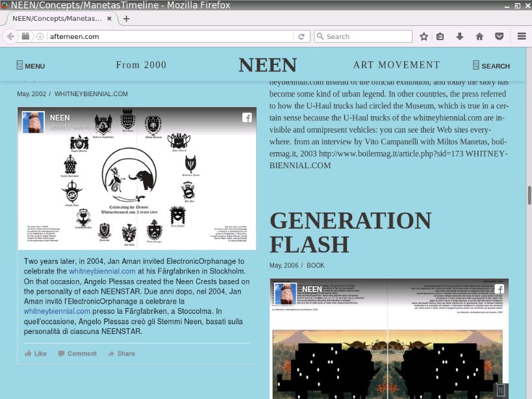
Task: Open the site SEARCH button
Action: pos(491,66)
